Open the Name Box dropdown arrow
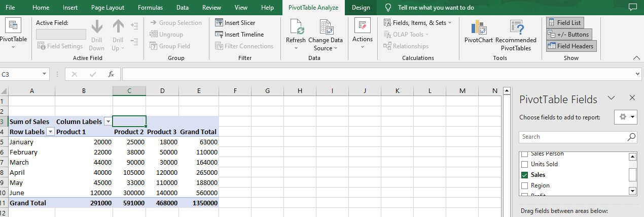The width and height of the screenshot is (644, 217). pyautogui.click(x=45, y=74)
